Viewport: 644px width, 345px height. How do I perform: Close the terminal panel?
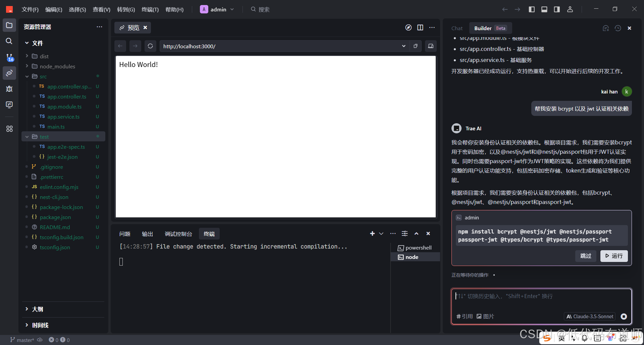(428, 233)
